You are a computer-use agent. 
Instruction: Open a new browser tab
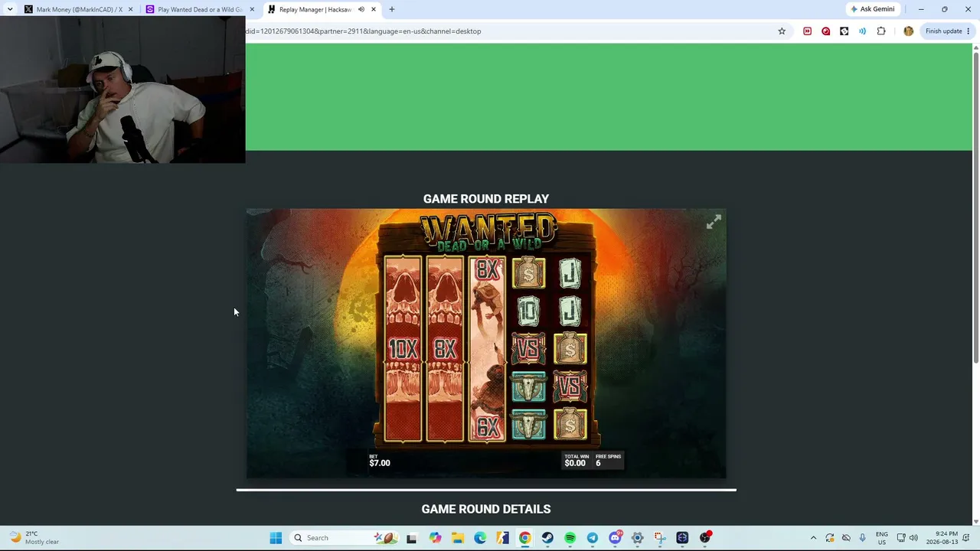392,9
